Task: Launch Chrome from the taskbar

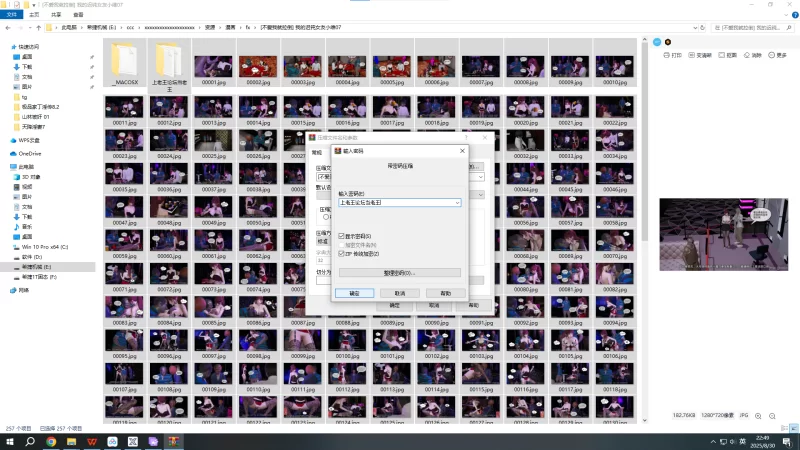Action: click(x=51, y=441)
